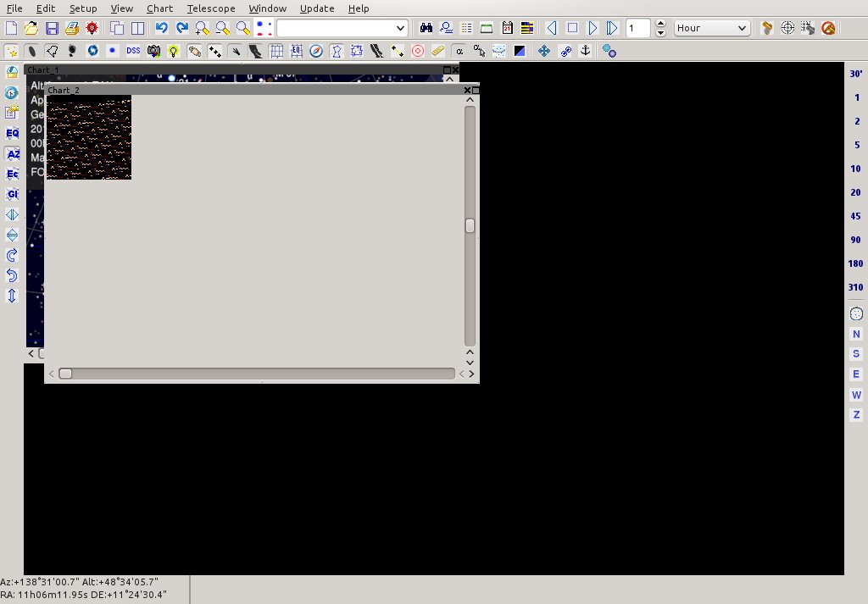The image size is (868, 604).
Task: Switch to alt-azimuth coordinates AZ
Action: click(12, 154)
